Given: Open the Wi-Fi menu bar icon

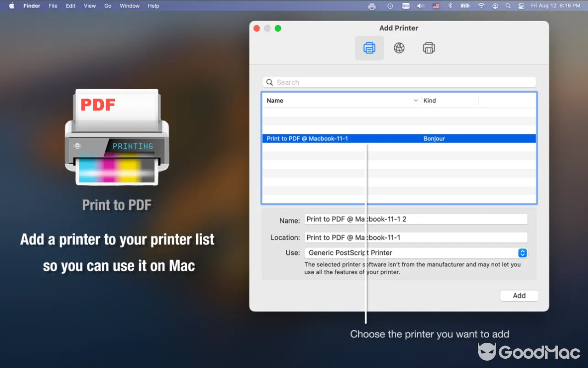Looking at the screenshot, I should pos(481,6).
